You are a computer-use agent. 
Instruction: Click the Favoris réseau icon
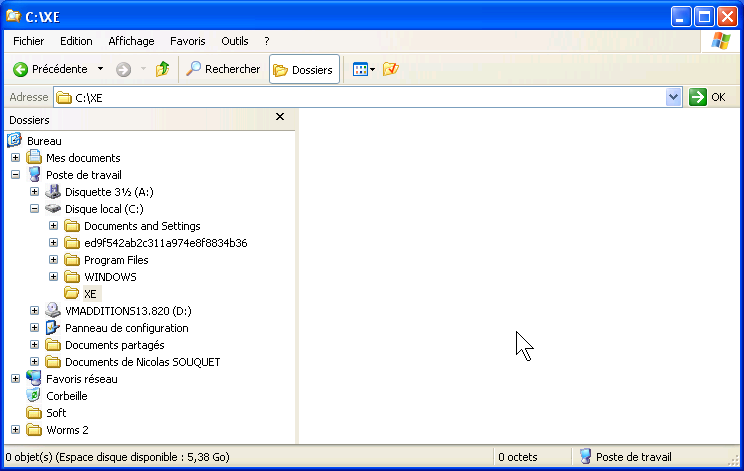34,379
